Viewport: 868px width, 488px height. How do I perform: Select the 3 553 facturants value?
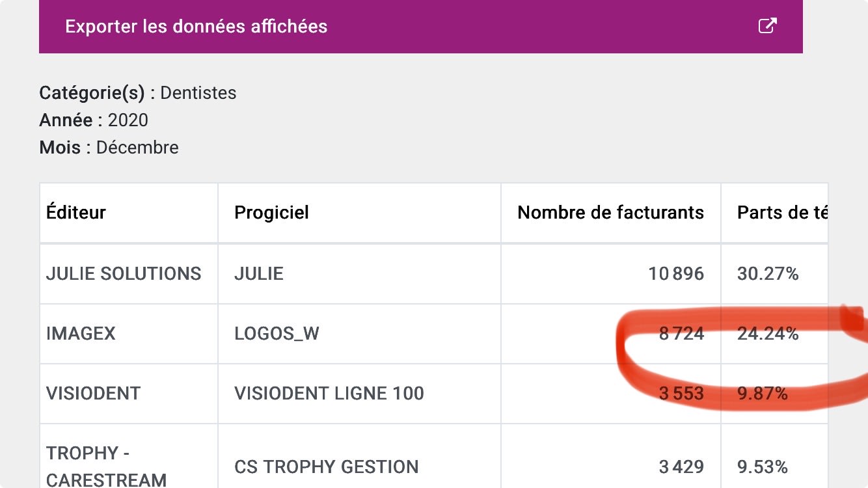pos(681,394)
